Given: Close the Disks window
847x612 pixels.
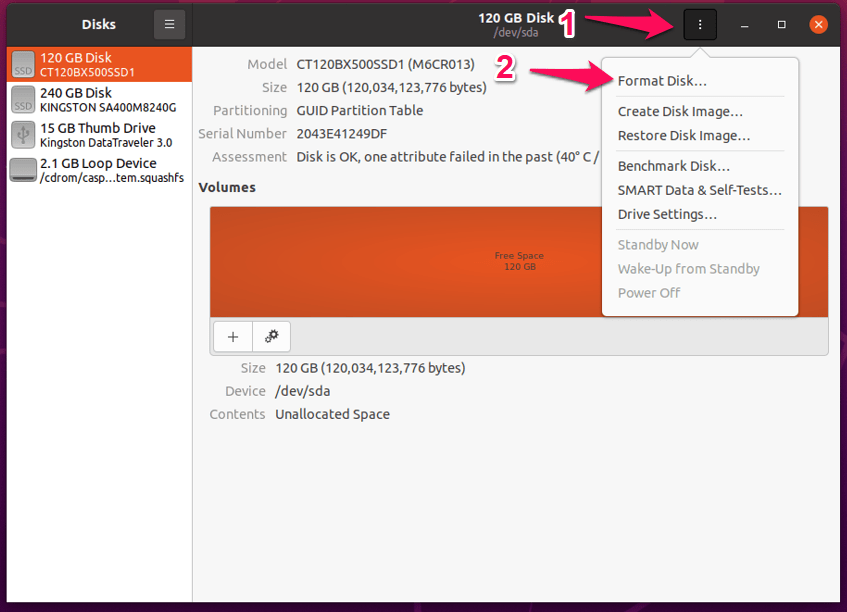Looking at the screenshot, I should pos(819,24).
